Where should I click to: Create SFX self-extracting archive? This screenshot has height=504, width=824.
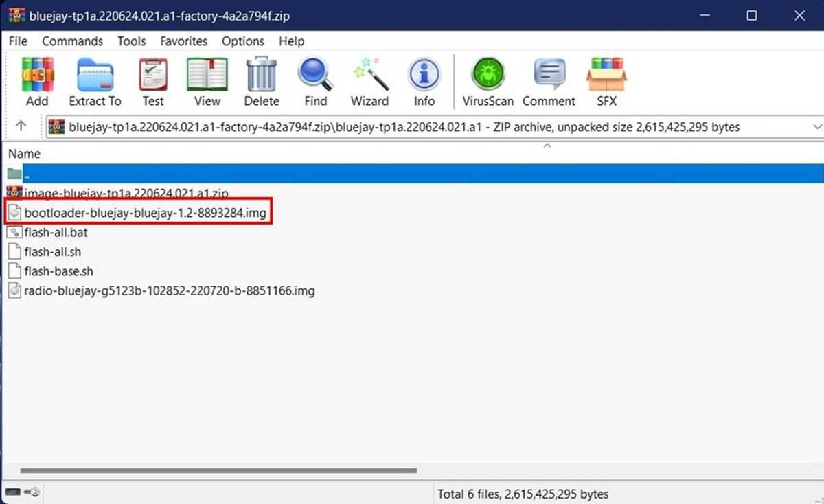(x=606, y=82)
